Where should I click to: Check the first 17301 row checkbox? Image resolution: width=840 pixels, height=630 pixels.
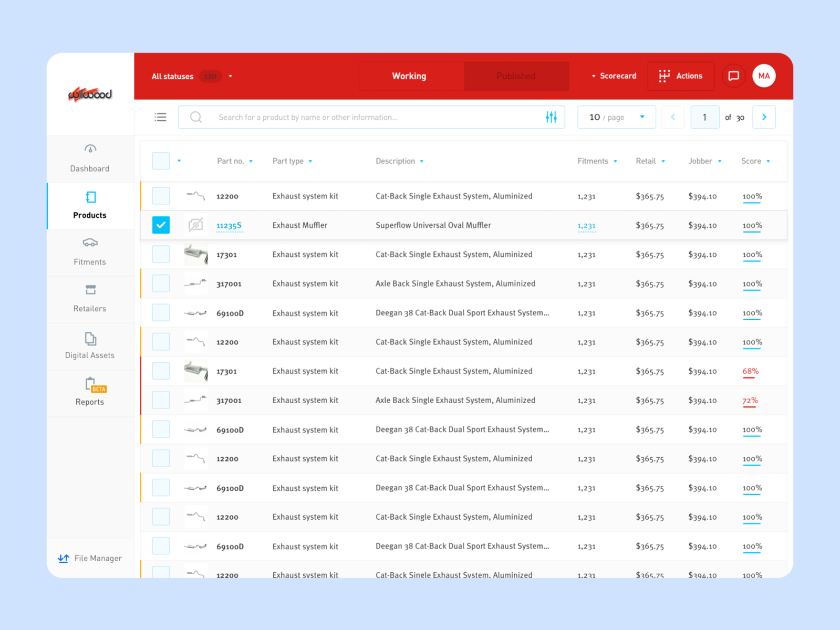(161, 254)
